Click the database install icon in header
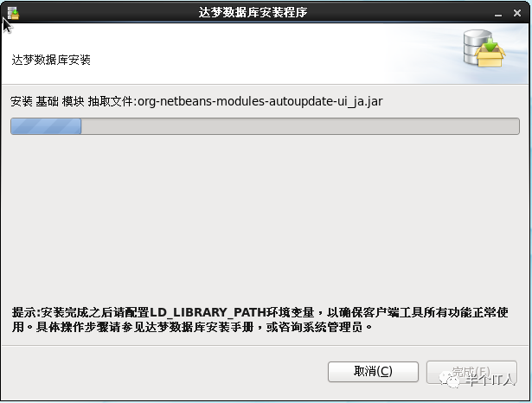This screenshot has width=532, height=403. pos(484,48)
